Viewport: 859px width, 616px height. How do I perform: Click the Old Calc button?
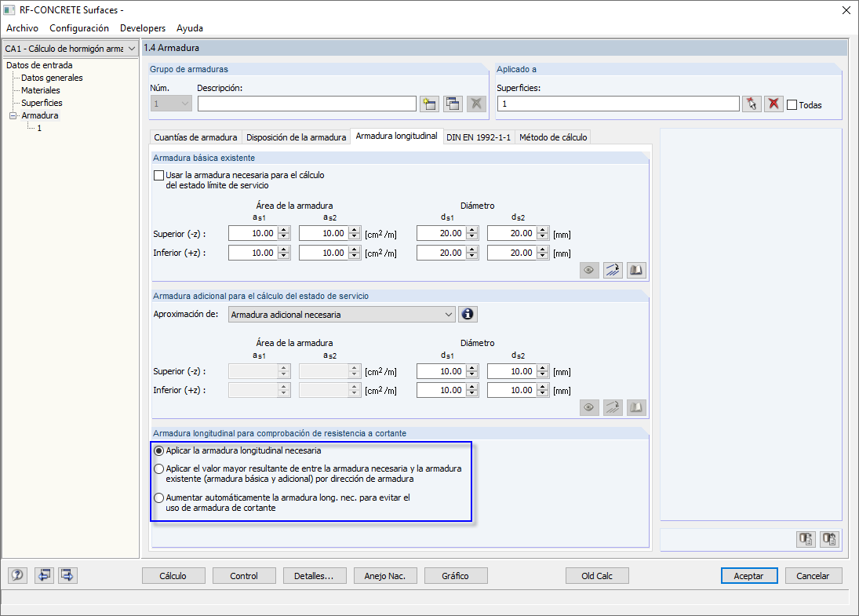click(597, 576)
